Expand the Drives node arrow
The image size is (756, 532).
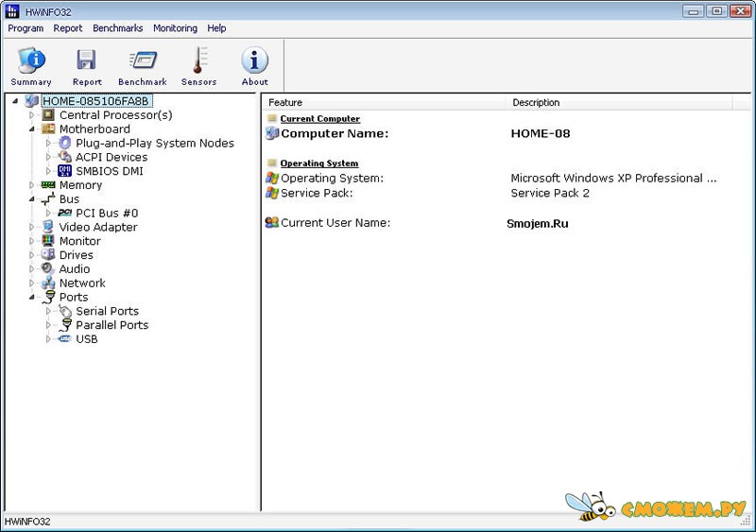click(32, 255)
